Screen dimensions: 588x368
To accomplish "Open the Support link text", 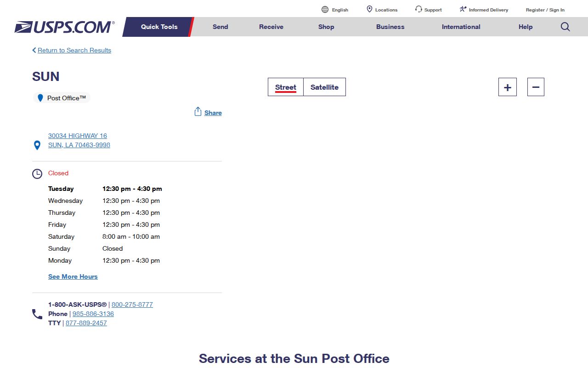I will point(433,10).
